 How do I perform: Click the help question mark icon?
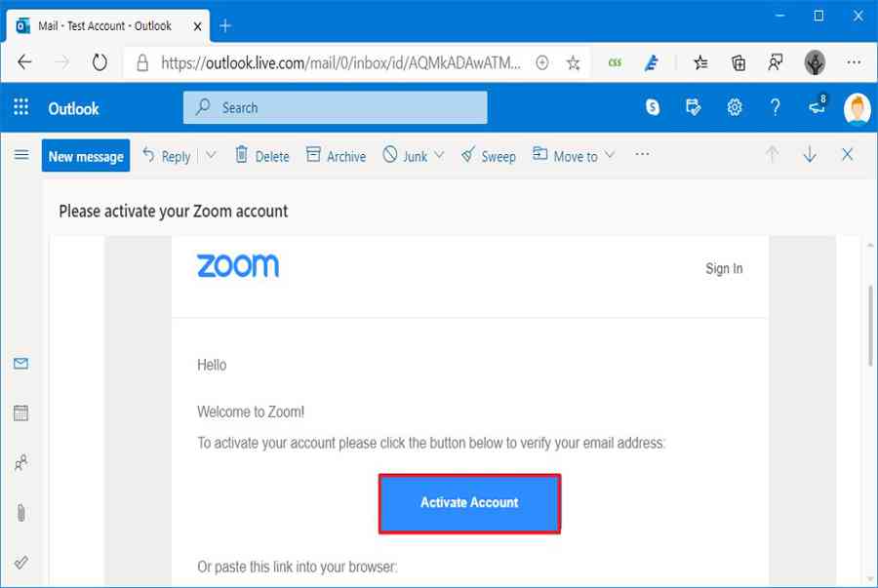[776, 108]
